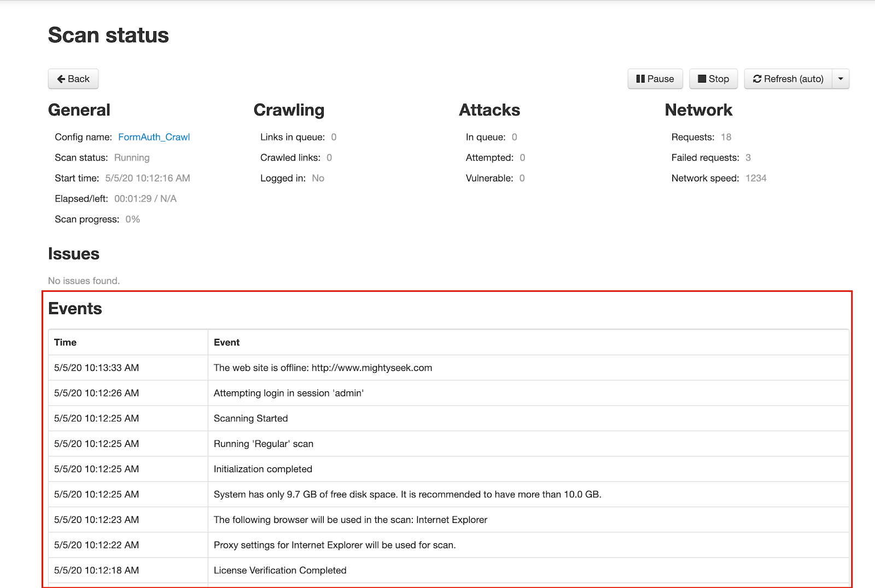Click the Internet Explorer browser event
The width and height of the screenshot is (875, 588).
(350, 520)
